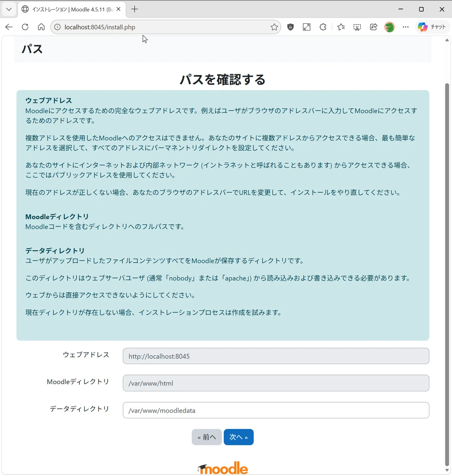Close the インストレーション Moodle tab

tap(118, 9)
